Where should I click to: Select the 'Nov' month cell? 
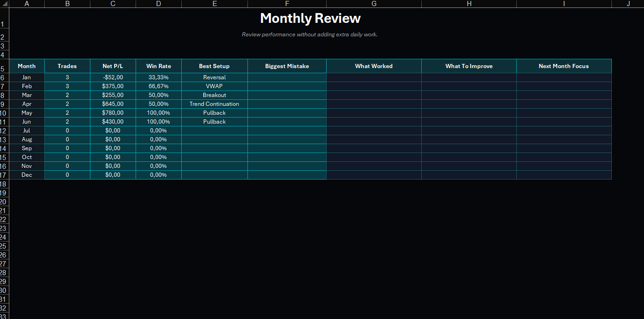[x=27, y=166]
